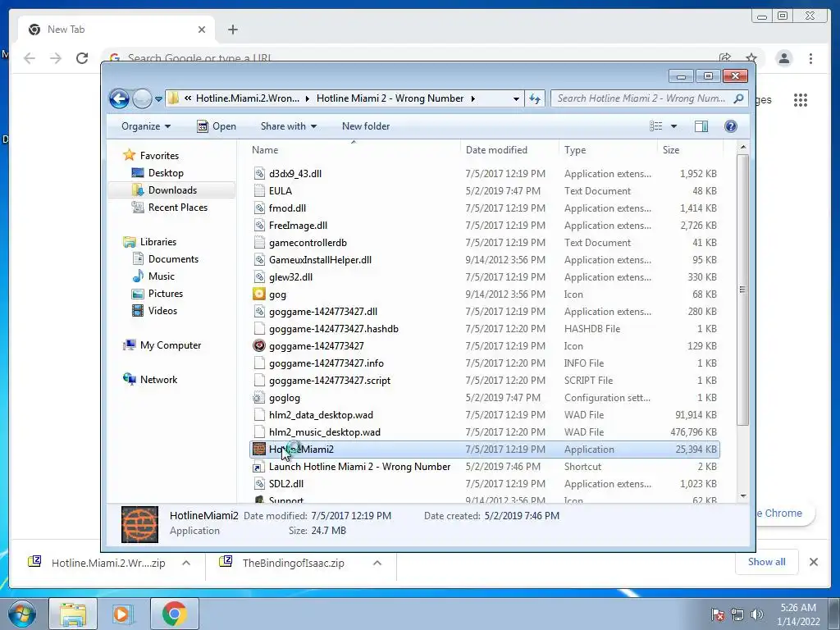The height and width of the screenshot is (630, 840).
Task: Click Explorer's greyed Forward arrow button
Action: coord(142,98)
